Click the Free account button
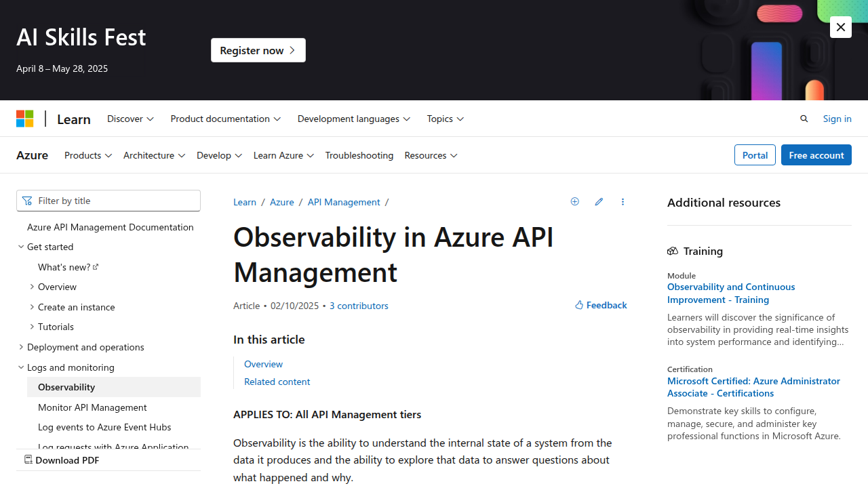Viewport: 868px width, 488px height. tap(816, 155)
